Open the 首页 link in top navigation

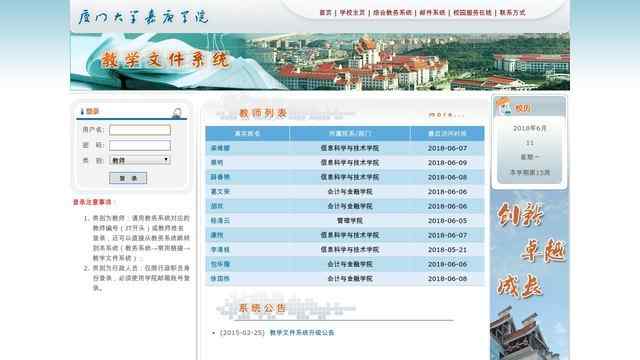325,13
